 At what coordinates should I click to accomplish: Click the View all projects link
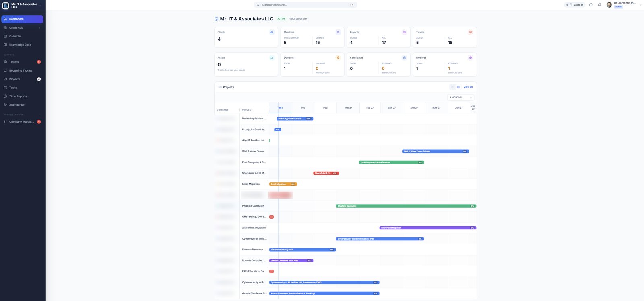click(468, 87)
